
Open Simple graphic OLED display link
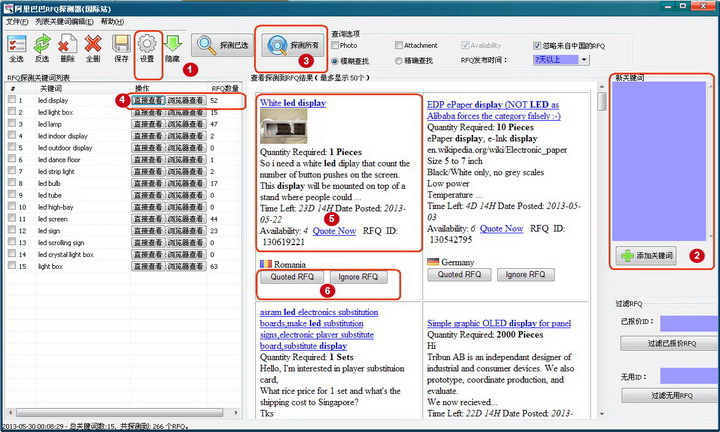click(499, 323)
